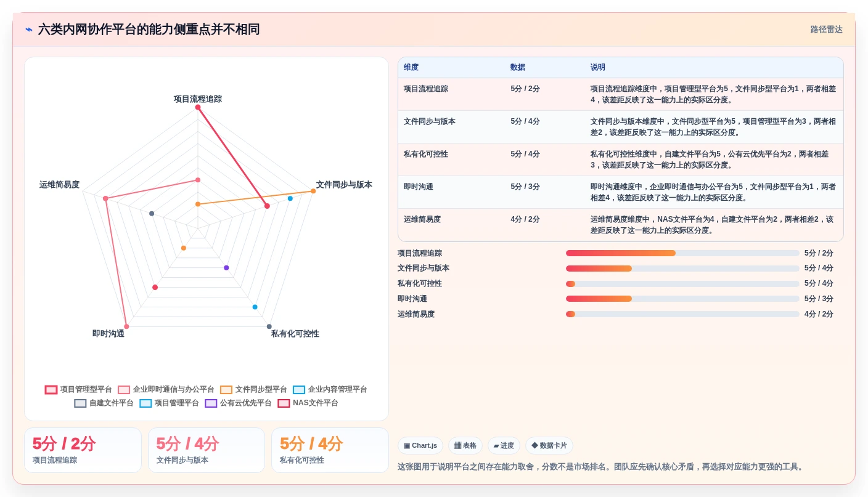Viewport: 868px width, 497px height.
Task: Click the 运维简易度 progress bar
Action: point(682,314)
